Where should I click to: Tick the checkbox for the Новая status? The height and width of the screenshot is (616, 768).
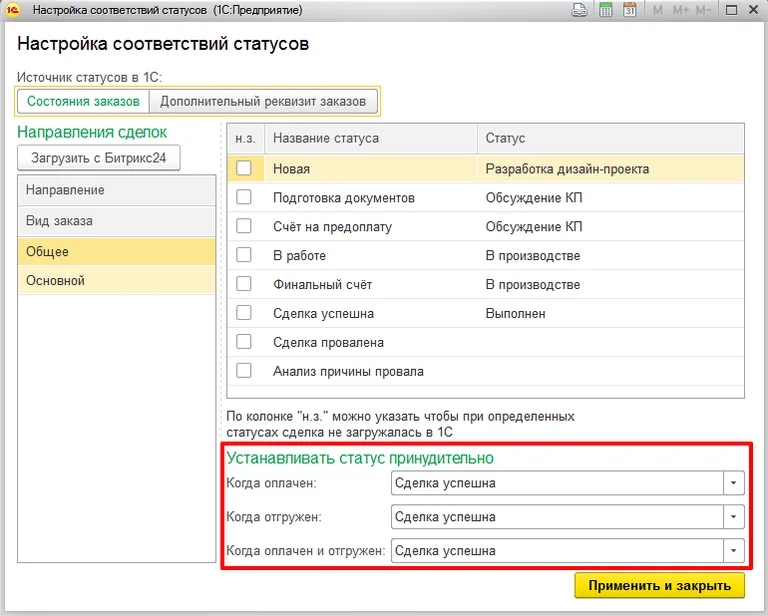pos(244,169)
